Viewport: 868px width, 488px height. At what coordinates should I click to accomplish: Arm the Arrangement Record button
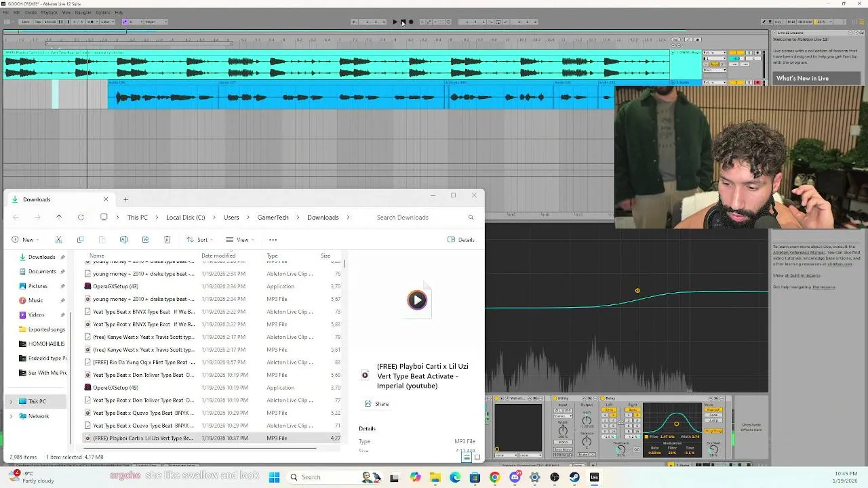(411, 22)
